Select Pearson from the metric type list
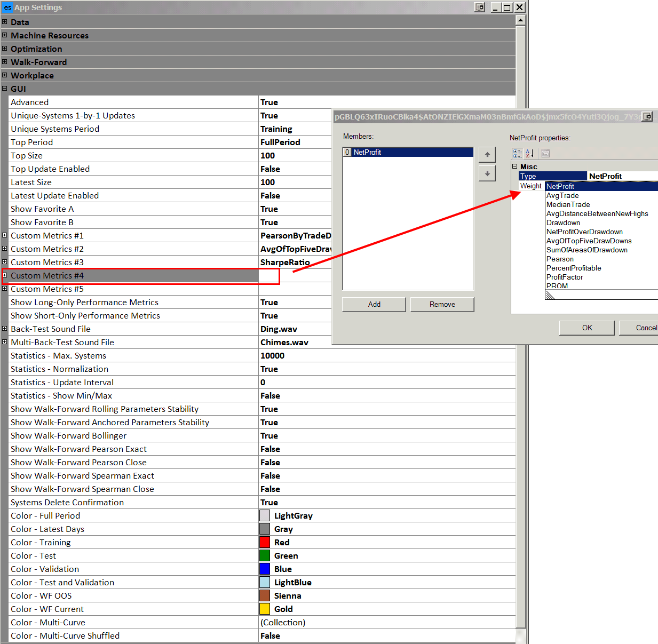The height and width of the screenshot is (644, 658). coord(560,259)
